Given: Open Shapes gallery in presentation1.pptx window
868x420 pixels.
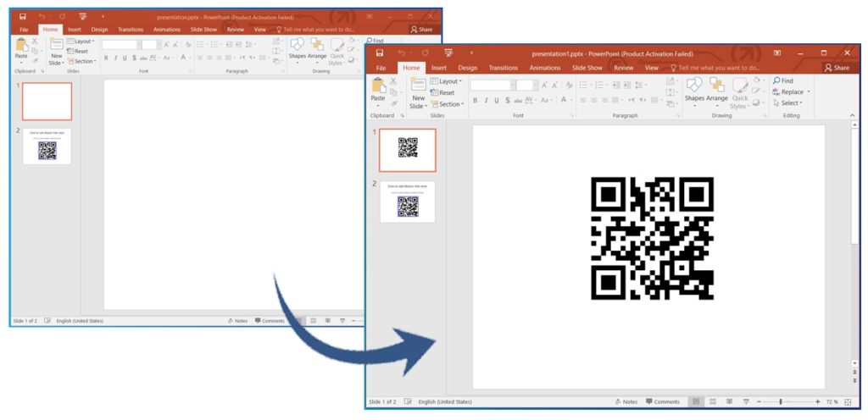Looking at the screenshot, I should pyautogui.click(x=694, y=91).
